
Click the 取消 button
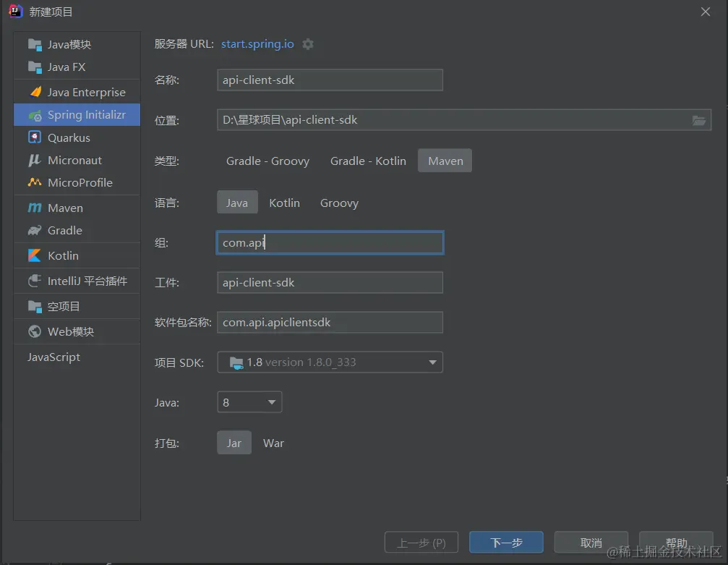pos(591,543)
